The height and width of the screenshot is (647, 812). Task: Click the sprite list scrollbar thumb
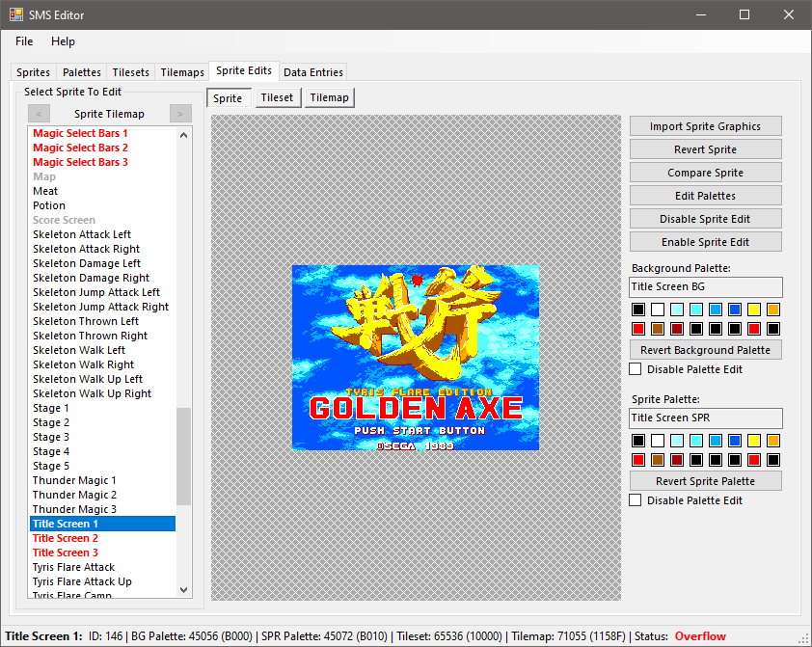[x=183, y=456]
